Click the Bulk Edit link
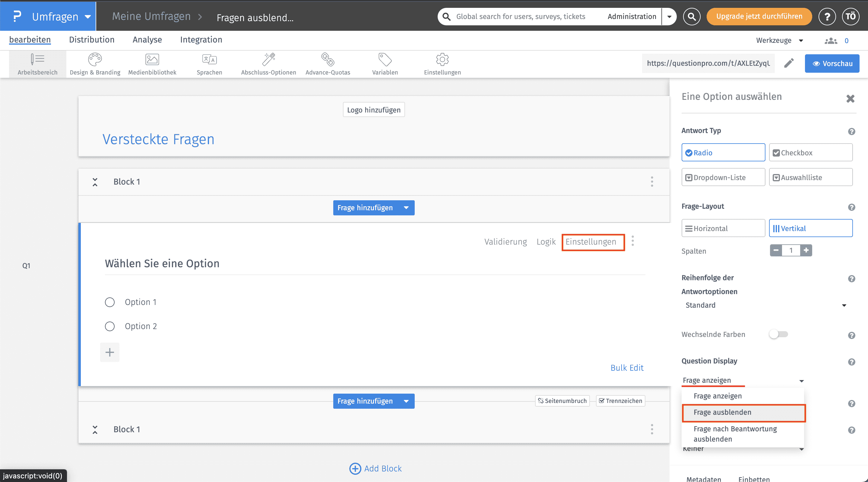 point(627,368)
